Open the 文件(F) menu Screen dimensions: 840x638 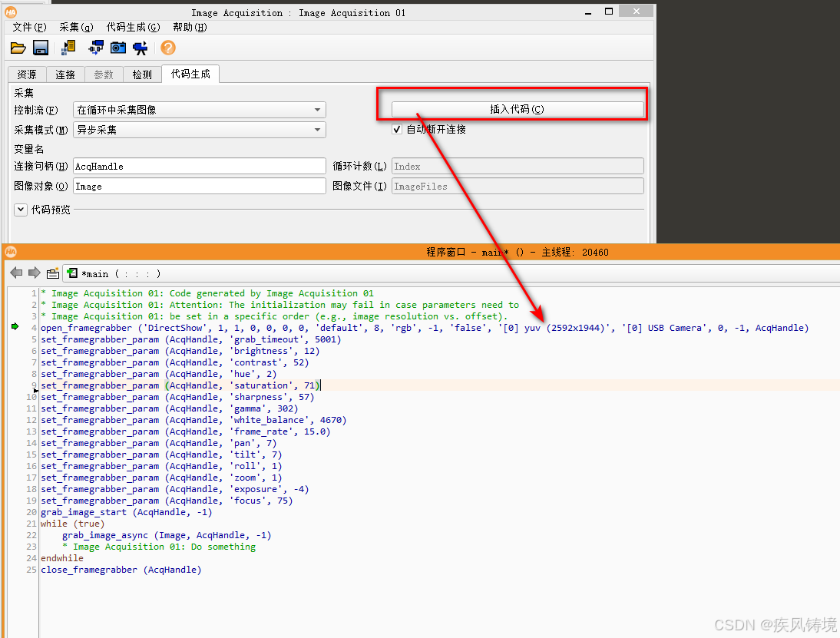(29, 27)
